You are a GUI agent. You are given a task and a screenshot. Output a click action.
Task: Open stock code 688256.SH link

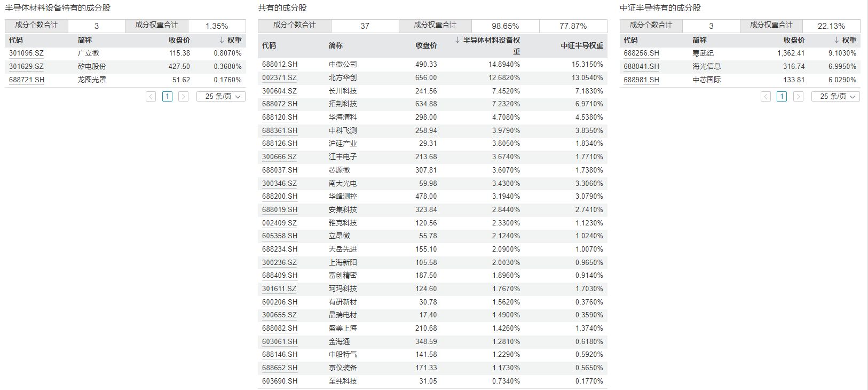coord(641,53)
